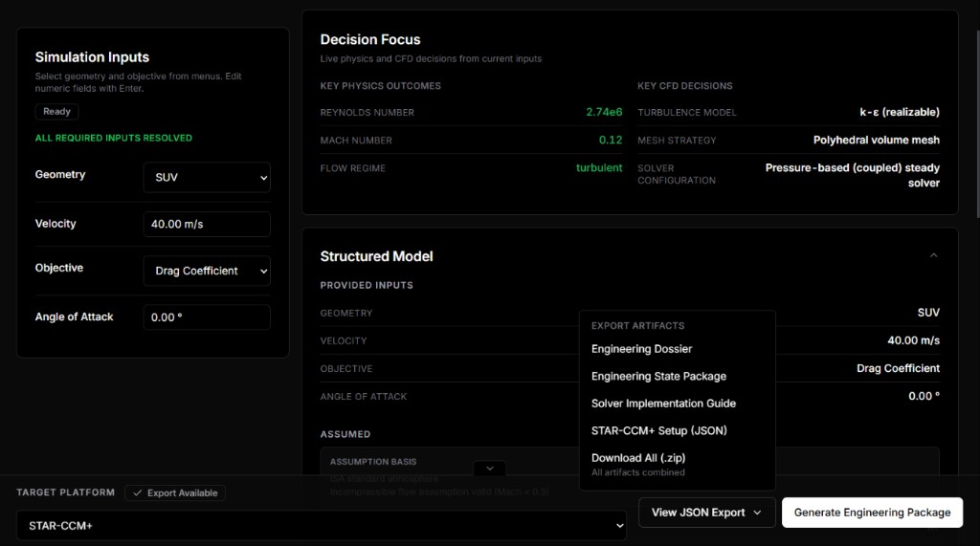This screenshot has height=546, width=980.
Task: Click the KEY CFD DECISIONS label
Action: (x=685, y=86)
